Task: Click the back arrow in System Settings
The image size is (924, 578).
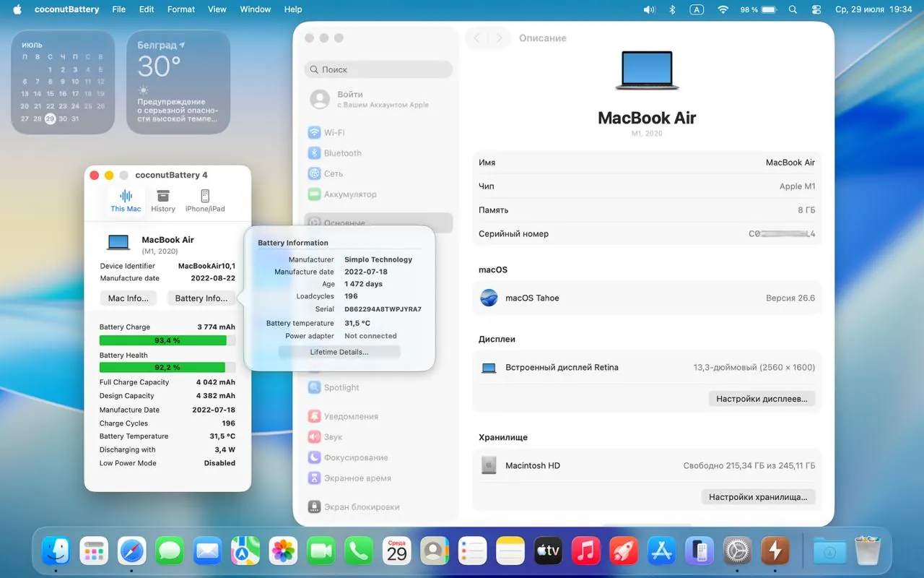Action: 476,38
